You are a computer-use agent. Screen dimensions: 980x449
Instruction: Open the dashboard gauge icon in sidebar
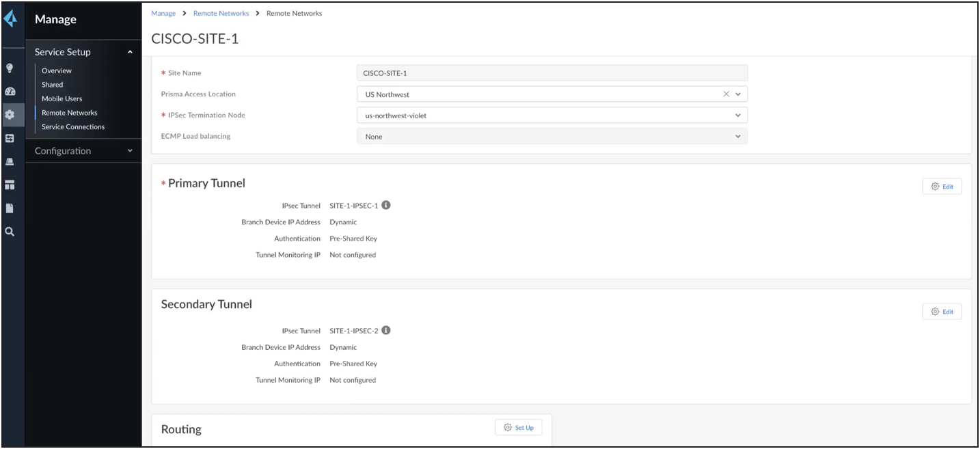point(10,92)
